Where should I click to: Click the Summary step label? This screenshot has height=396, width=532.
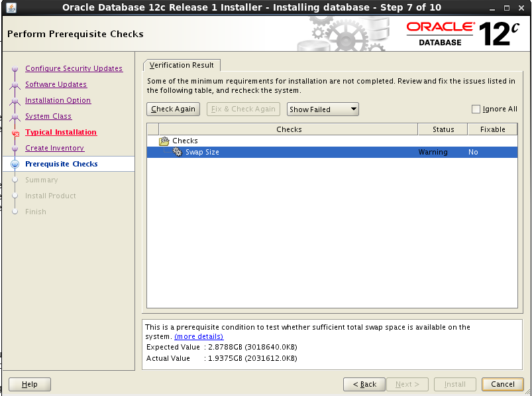tap(41, 180)
